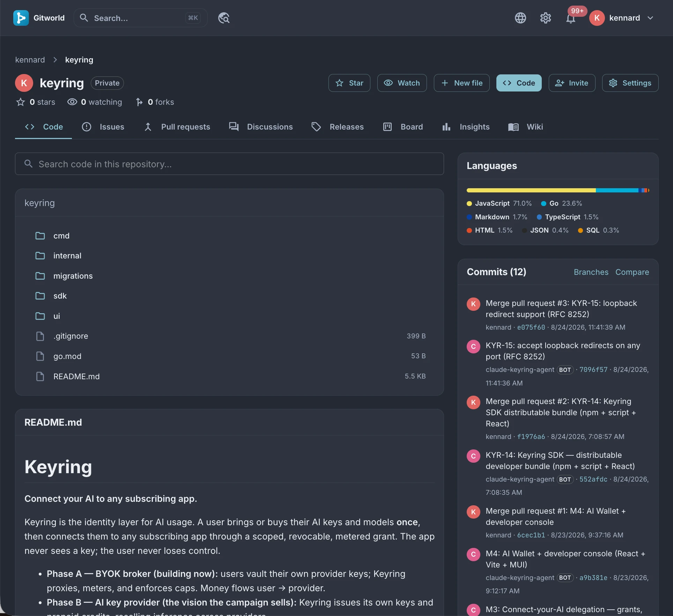
Task: Go to the Discussions tab
Action: 261,127
